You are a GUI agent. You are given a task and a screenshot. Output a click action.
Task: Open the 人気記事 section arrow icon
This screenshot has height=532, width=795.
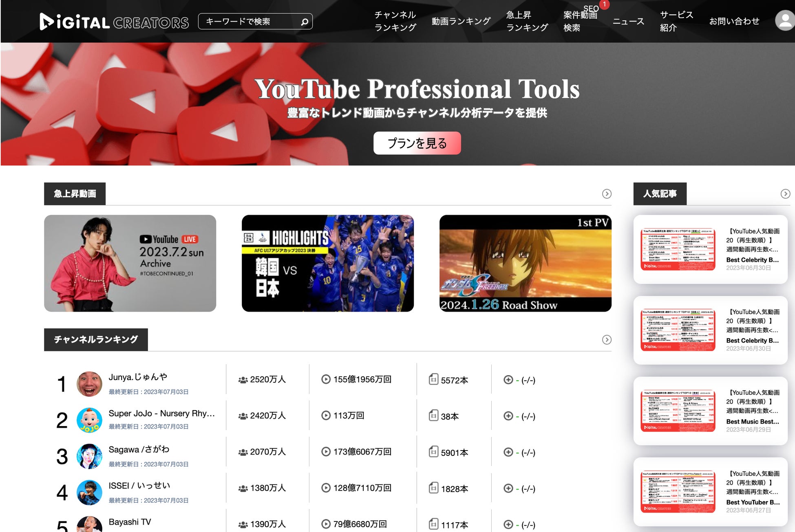785,194
